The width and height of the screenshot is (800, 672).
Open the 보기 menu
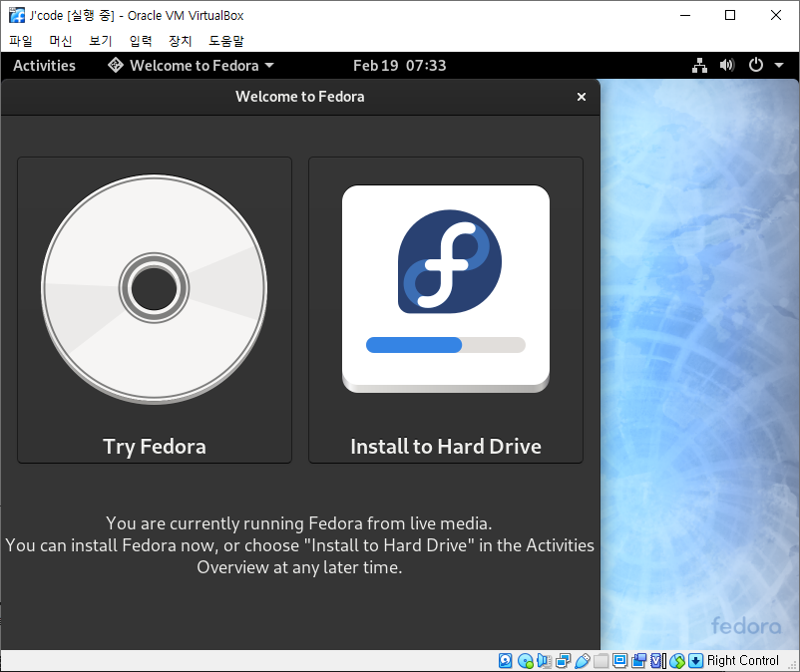click(101, 41)
